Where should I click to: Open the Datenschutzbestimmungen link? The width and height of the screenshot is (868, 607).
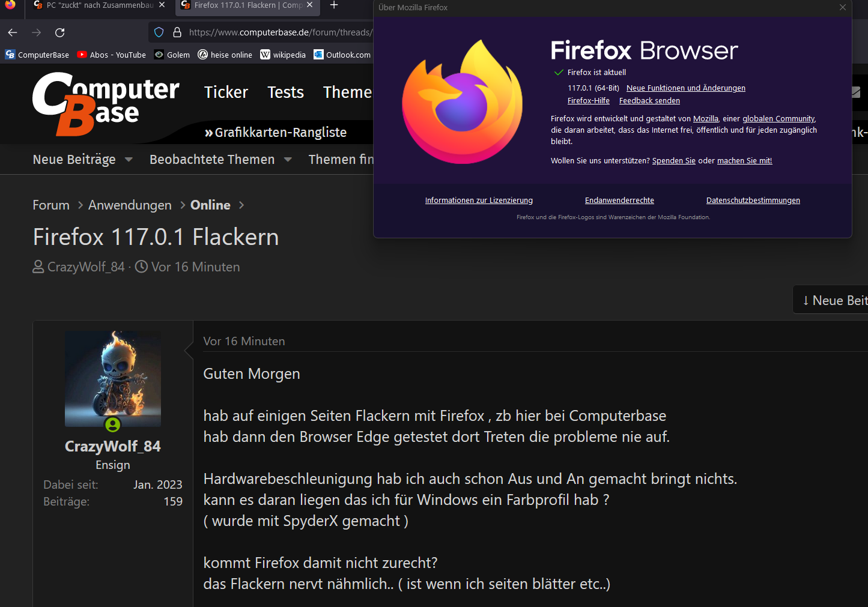coord(753,200)
